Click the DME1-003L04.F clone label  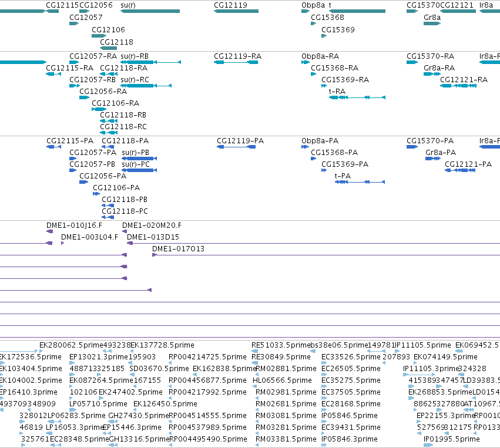(89, 237)
